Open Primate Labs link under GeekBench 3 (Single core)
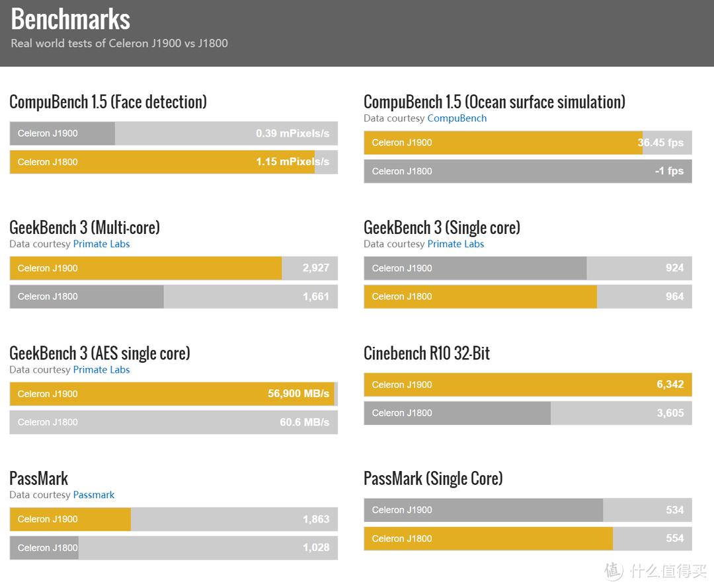The width and height of the screenshot is (714, 588). 456,244
